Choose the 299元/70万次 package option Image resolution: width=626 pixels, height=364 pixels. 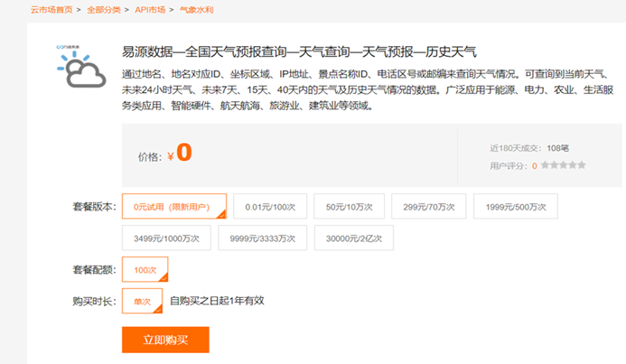[x=429, y=206]
